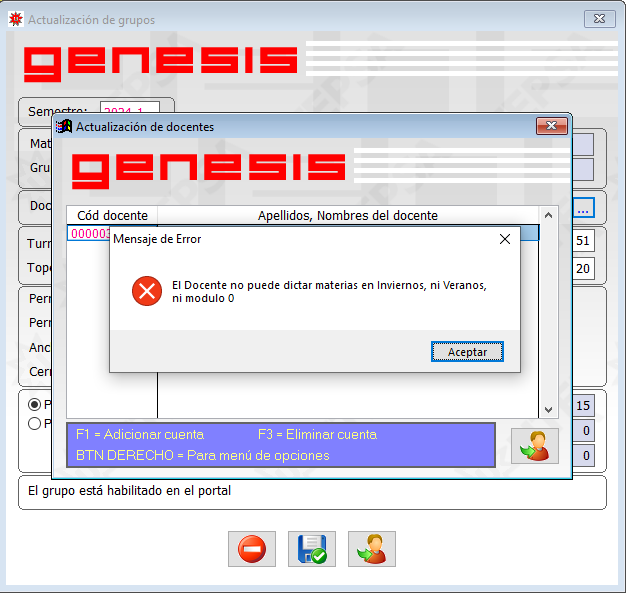This screenshot has height=598, width=629.
Task: Click the docentes list scroll up arrow
Action: pyautogui.click(x=548, y=215)
